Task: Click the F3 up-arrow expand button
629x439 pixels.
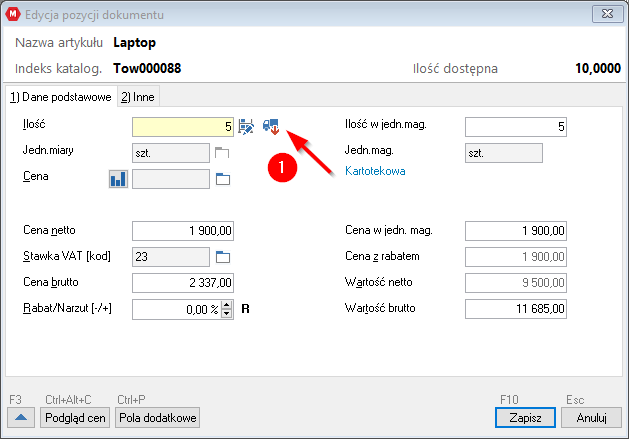Action: coord(21,417)
